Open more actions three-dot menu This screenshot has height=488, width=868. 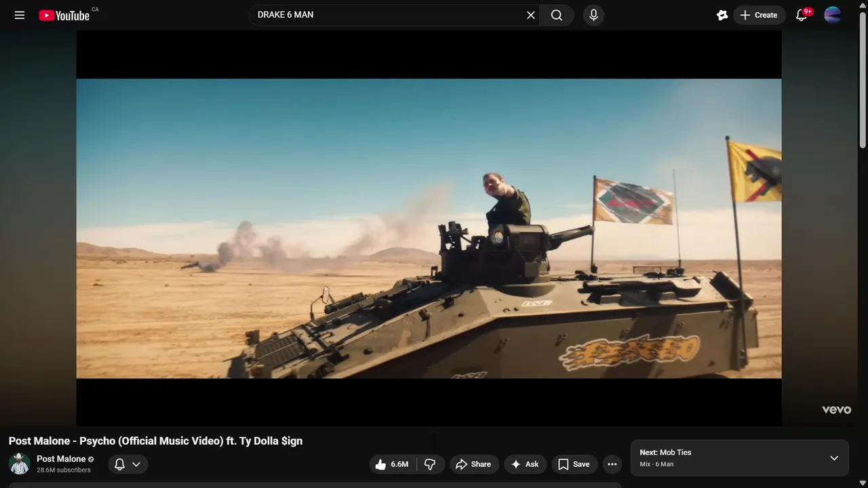click(612, 464)
